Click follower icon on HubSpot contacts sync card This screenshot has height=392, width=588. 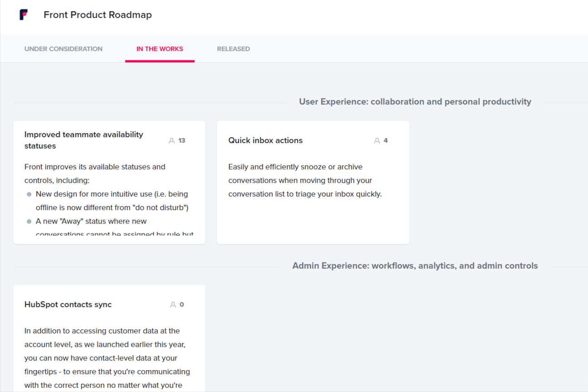pos(172,304)
